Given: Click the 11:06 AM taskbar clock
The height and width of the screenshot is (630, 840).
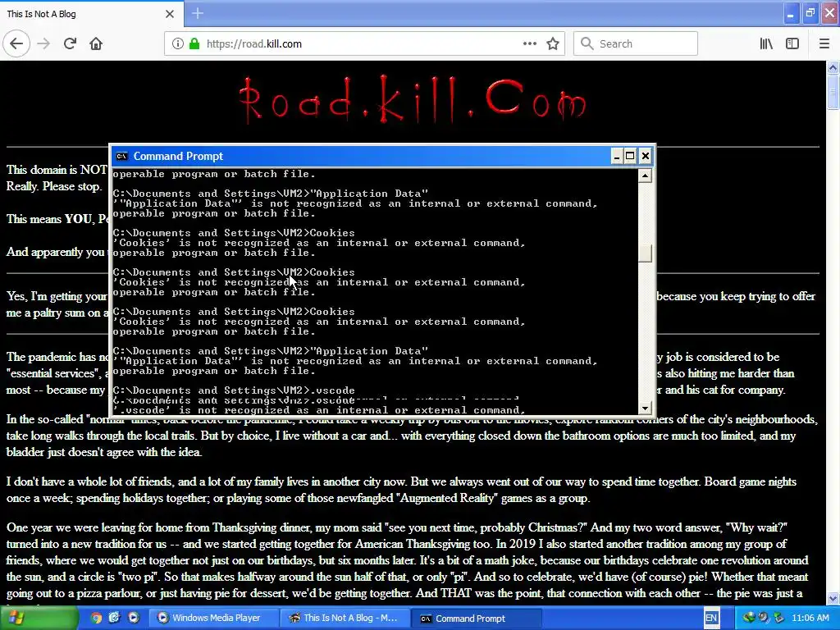Looking at the screenshot, I should coord(810,619).
